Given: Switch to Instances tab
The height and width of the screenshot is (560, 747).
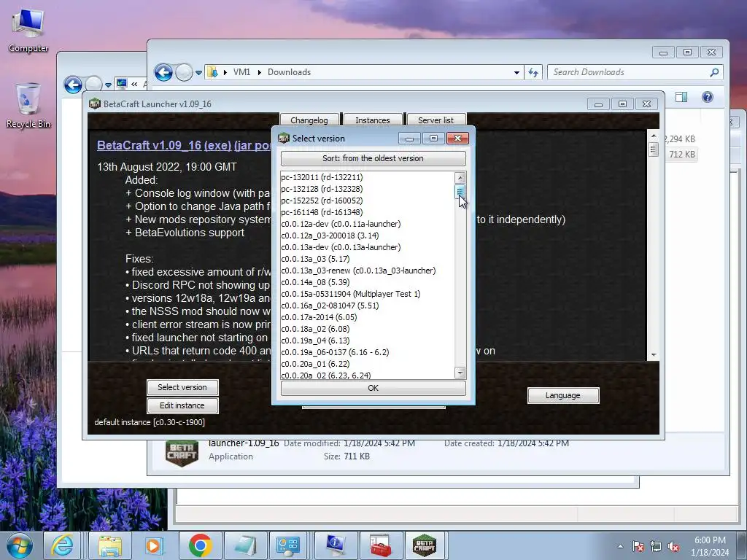Looking at the screenshot, I should pyautogui.click(x=373, y=120).
